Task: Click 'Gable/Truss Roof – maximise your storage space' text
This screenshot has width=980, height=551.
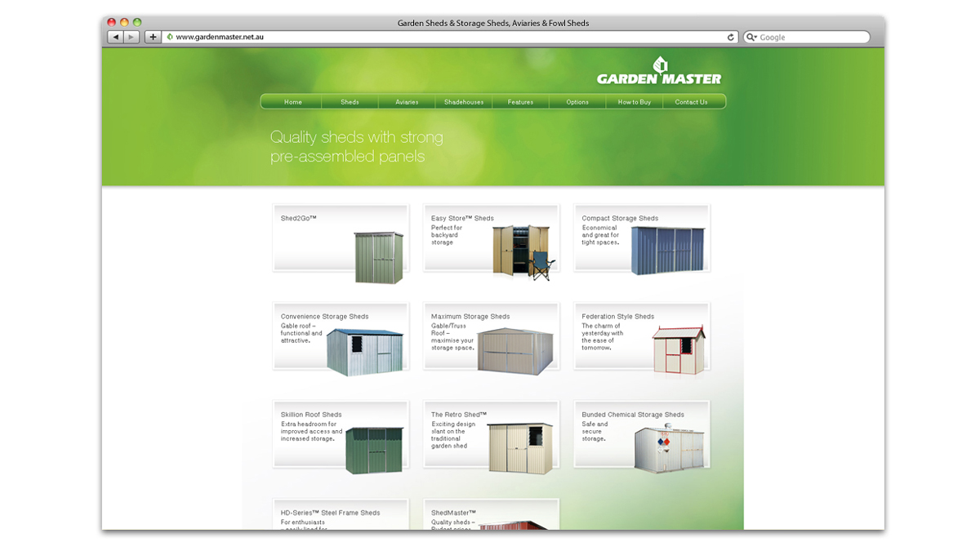Action: click(x=452, y=337)
